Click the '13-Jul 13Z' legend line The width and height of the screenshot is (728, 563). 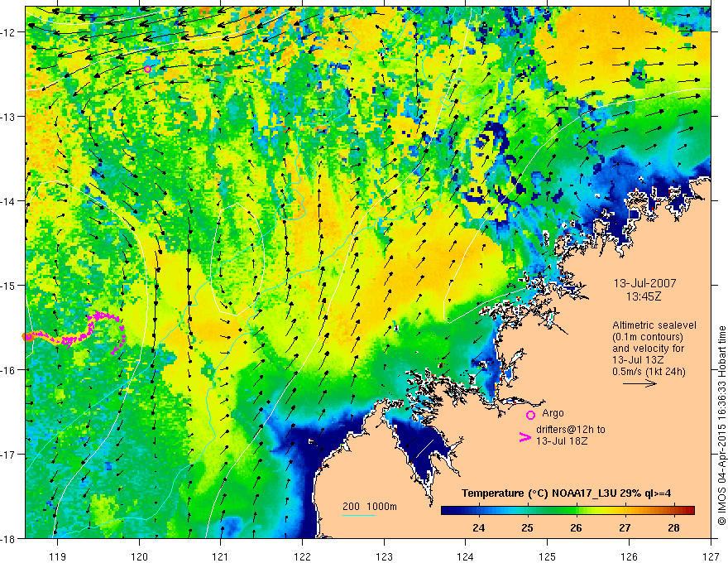pyautogui.click(x=638, y=360)
